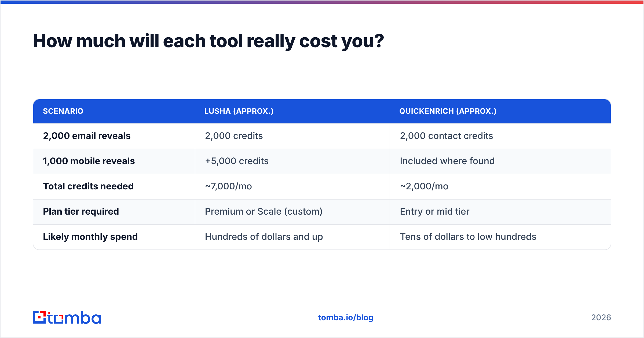The width and height of the screenshot is (644, 338).
Task: Click the "1,000 mobile reveals" row label
Action: pos(89,161)
